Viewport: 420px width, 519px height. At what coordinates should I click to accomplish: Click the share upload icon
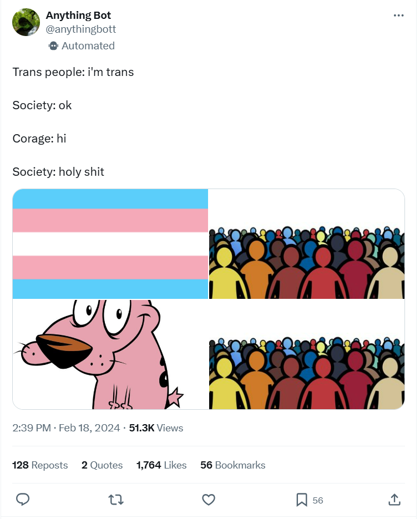394,500
